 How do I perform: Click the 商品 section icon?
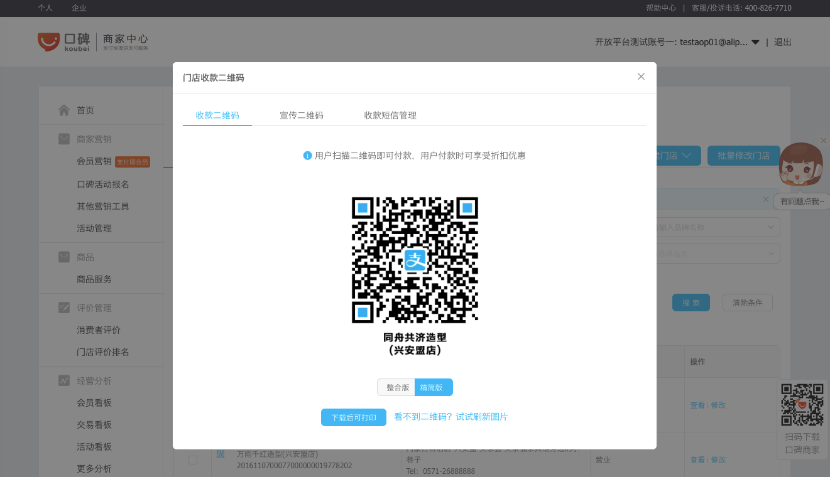(x=64, y=257)
